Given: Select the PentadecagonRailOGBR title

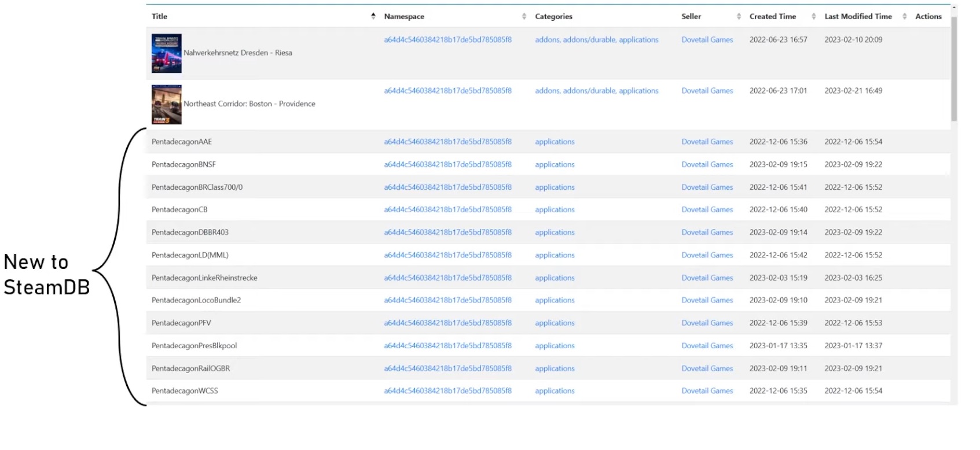Looking at the screenshot, I should point(190,368).
